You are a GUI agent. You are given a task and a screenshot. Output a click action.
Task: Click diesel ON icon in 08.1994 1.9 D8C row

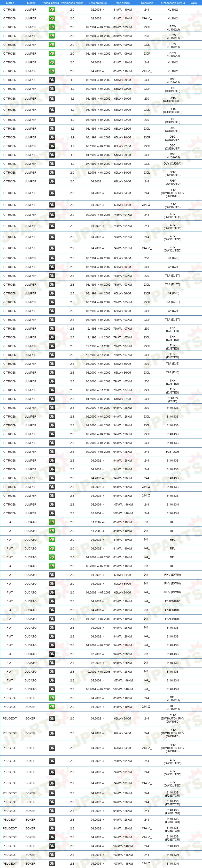pos(52,137)
